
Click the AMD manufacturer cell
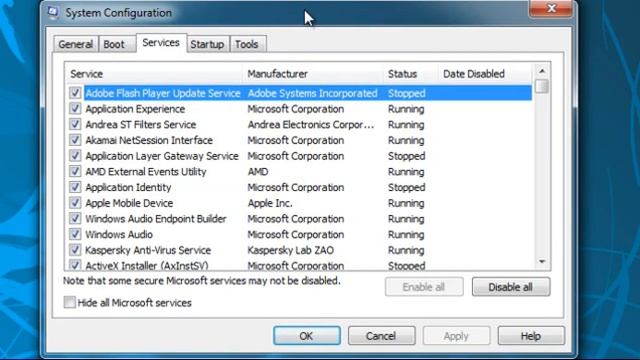258,172
